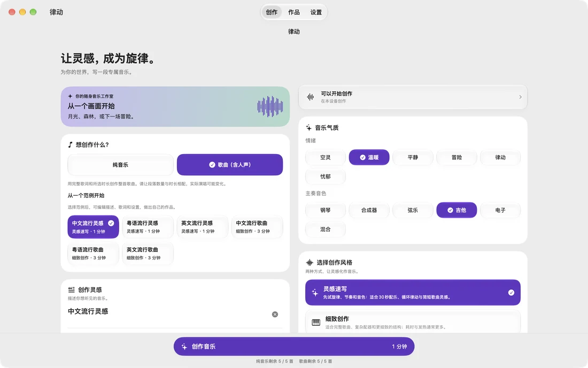This screenshot has height=368, width=588.
Task: Choose the 中文流行灵感 example card
Action: click(93, 227)
